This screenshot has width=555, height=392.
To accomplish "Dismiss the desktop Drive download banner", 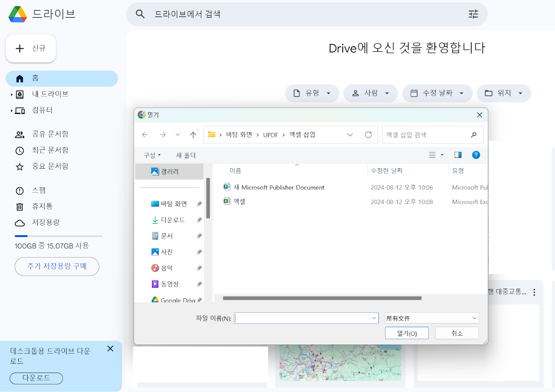I will (110, 349).
